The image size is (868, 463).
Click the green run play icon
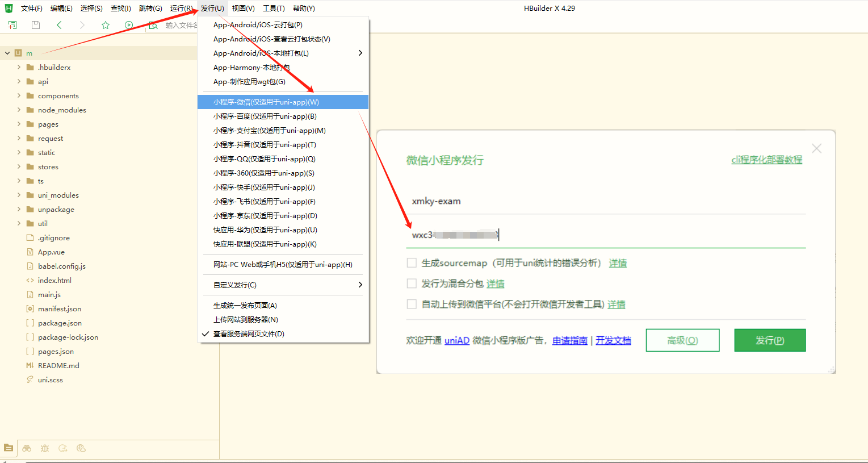[129, 25]
